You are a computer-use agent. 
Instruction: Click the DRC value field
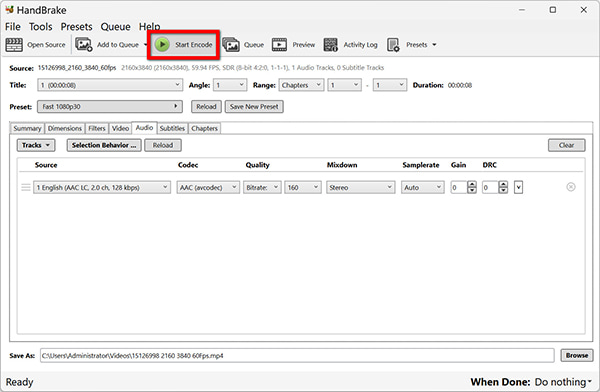(490, 187)
